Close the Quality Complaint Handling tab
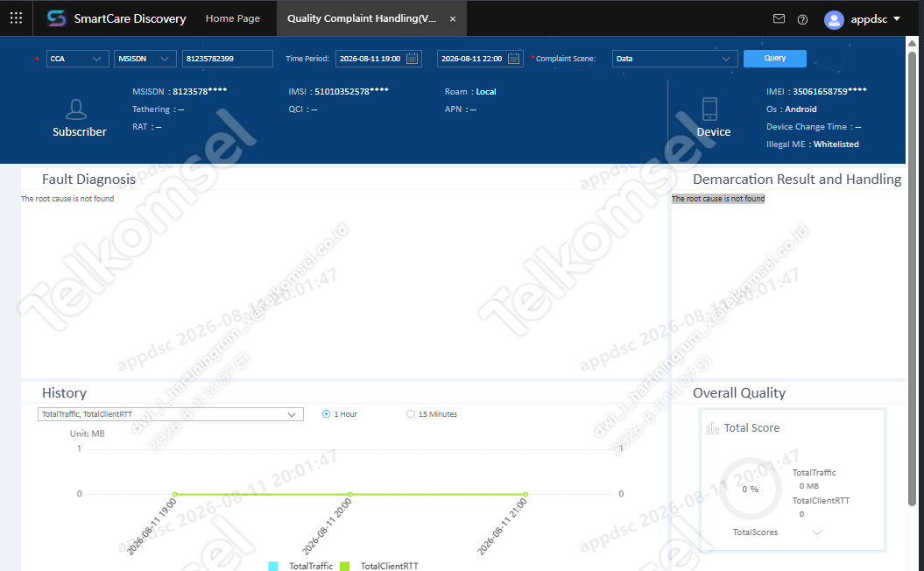924x571 pixels. (x=453, y=19)
